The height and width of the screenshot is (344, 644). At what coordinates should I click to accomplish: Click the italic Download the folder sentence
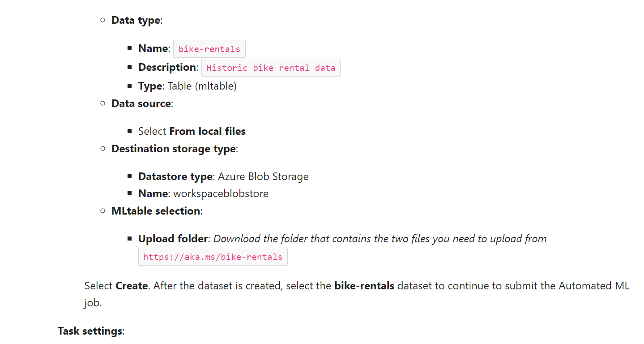pos(380,239)
